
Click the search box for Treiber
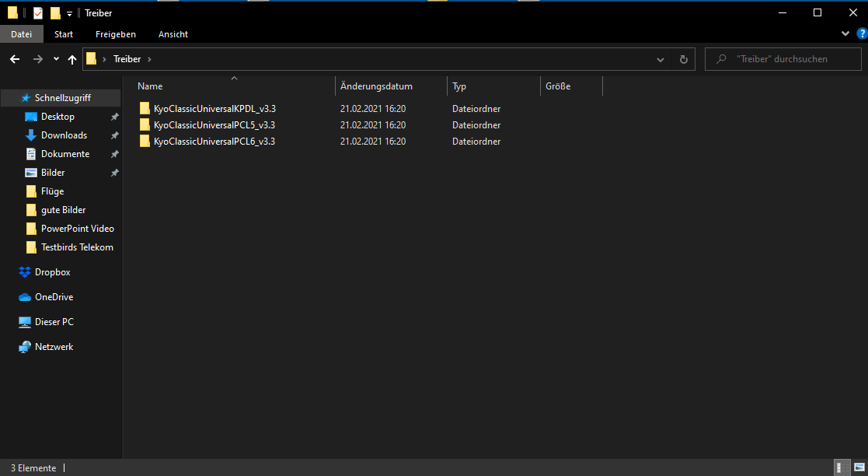point(783,59)
